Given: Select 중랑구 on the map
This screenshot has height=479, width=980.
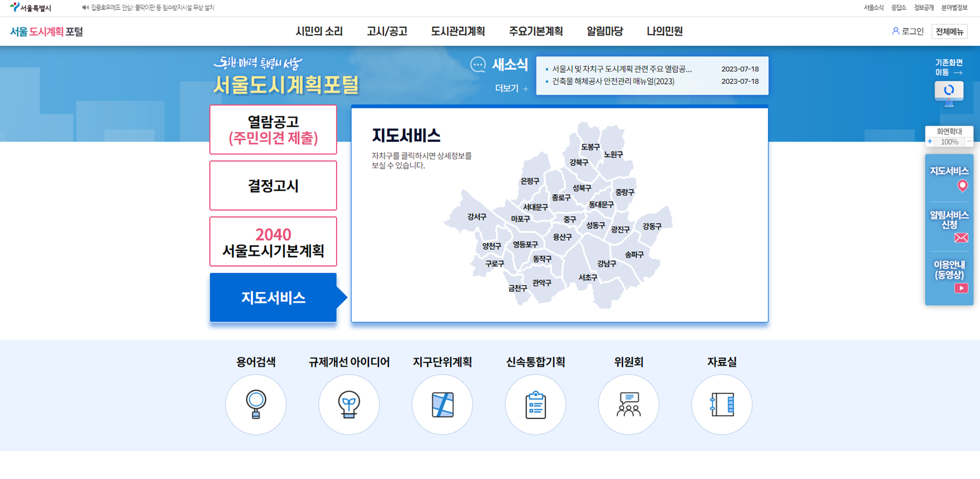Looking at the screenshot, I should coord(625,192).
